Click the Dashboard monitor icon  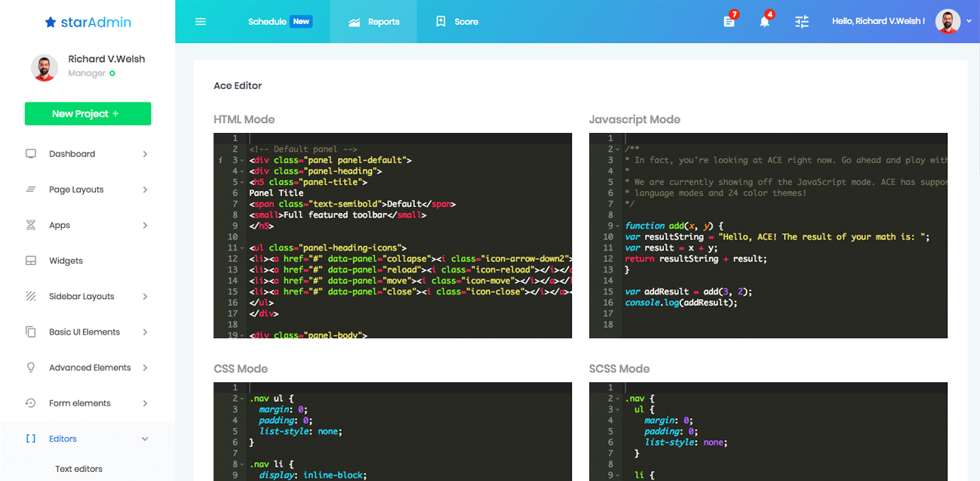coord(31,154)
